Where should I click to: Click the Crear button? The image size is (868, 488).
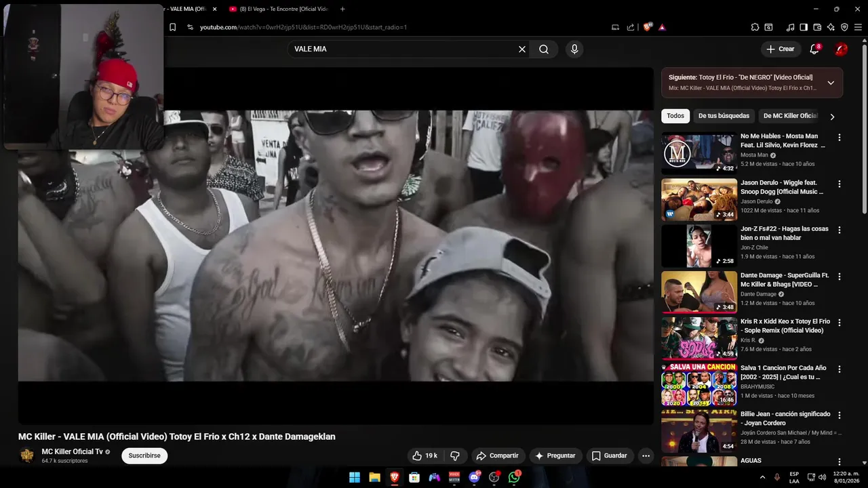pyautogui.click(x=780, y=49)
